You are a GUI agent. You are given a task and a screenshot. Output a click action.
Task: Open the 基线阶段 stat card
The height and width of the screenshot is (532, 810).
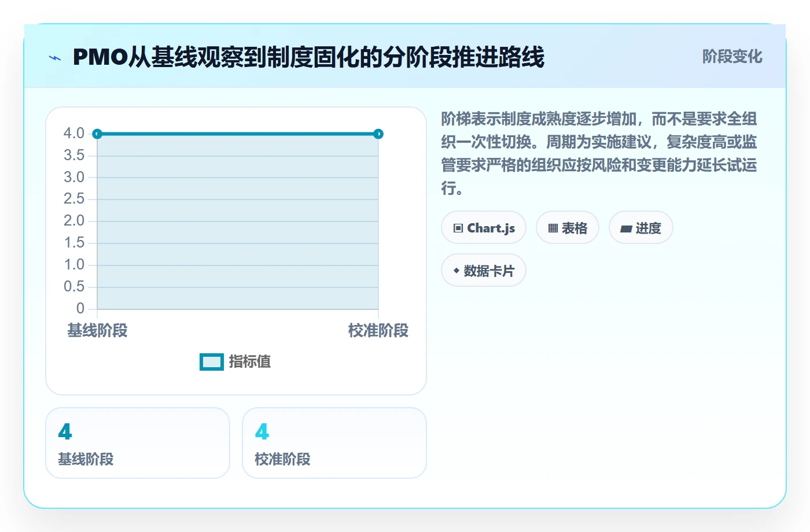[x=138, y=443]
